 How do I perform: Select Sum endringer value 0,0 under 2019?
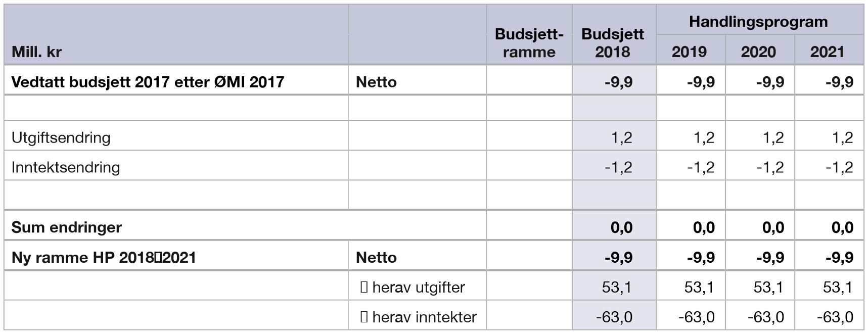click(x=704, y=227)
